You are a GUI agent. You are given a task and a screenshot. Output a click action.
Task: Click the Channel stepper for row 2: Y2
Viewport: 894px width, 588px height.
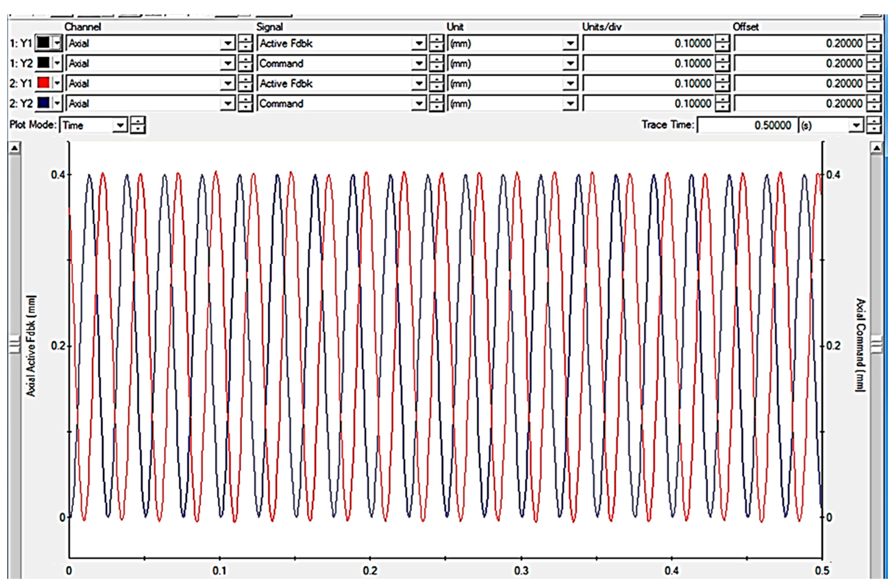(x=245, y=103)
